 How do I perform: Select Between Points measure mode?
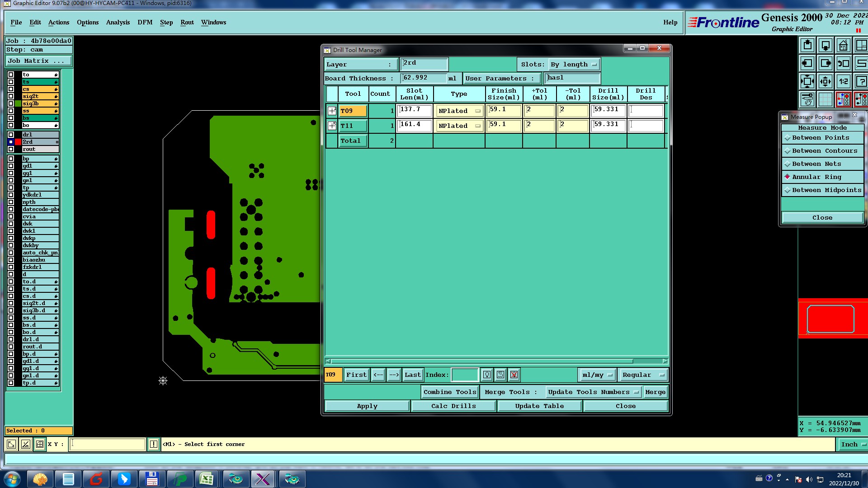pyautogui.click(x=821, y=138)
